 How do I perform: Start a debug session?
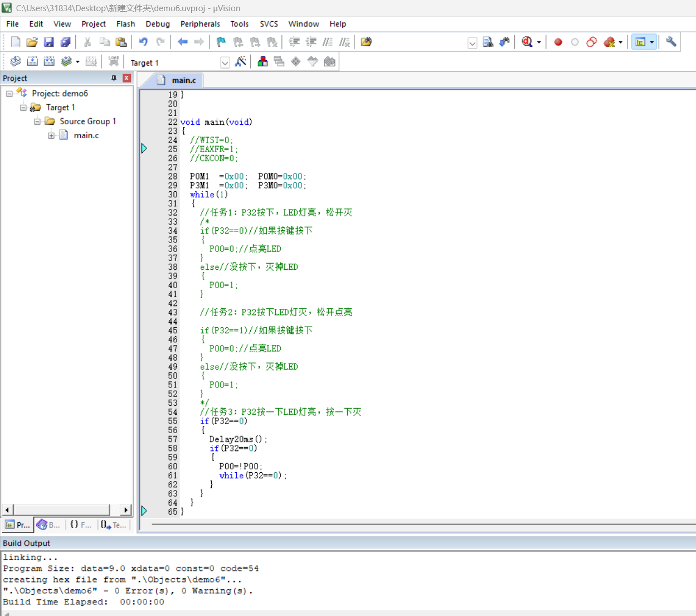pyautogui.click(x=527, y=42)
